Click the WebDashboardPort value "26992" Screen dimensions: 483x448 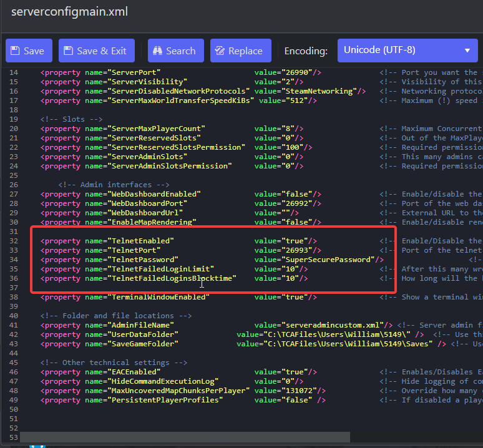tap(297, 203)
